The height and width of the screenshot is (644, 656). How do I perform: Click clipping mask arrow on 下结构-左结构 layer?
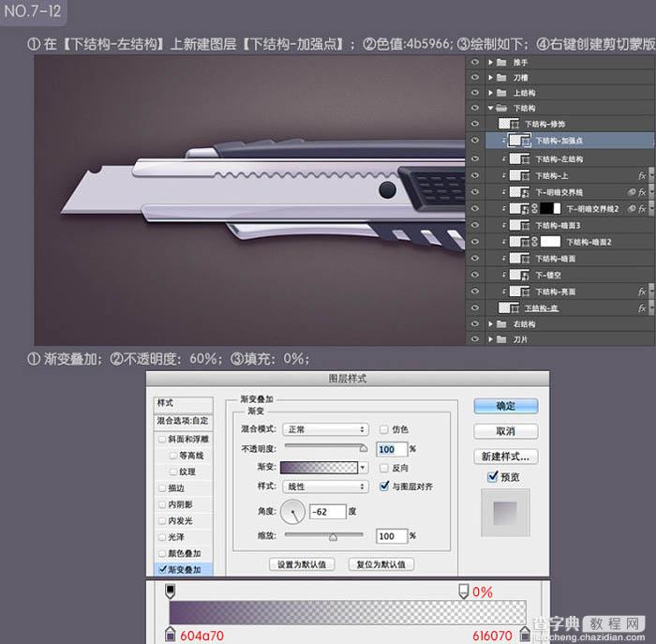pos(504,159)
